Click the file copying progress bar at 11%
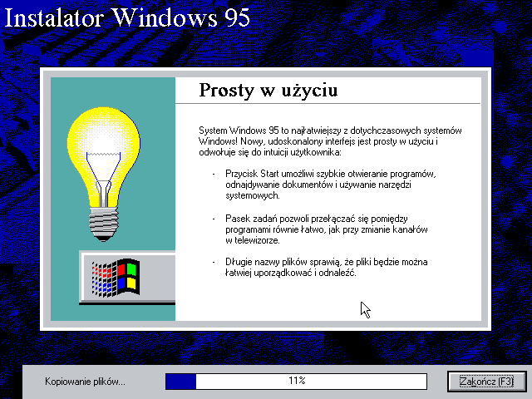Image resolution: width=532 pixels, height=399 pixels. click(296, 381)
